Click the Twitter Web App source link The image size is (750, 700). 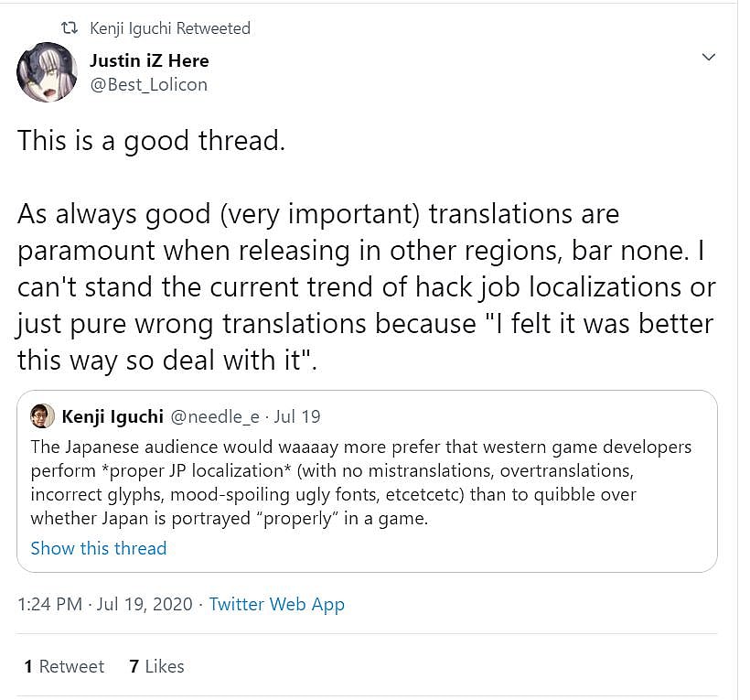276,604
